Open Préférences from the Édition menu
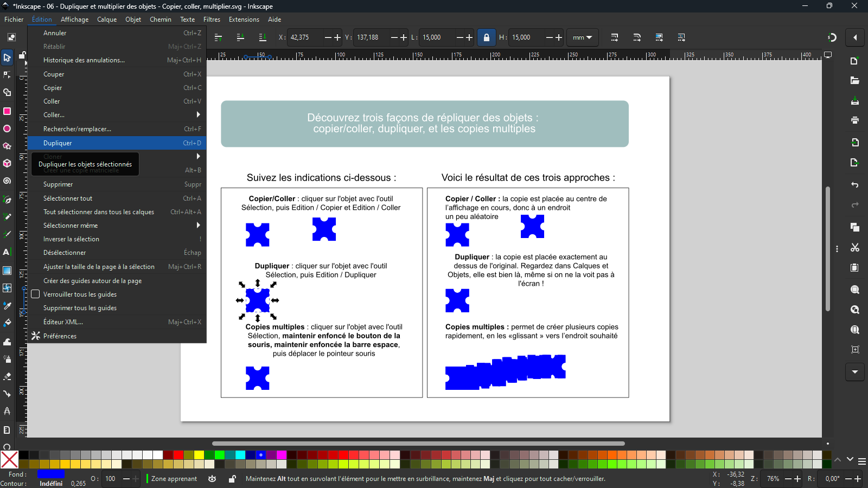Image resolution: width=868 pixels, height=488 pixels. tap(117, 336)
